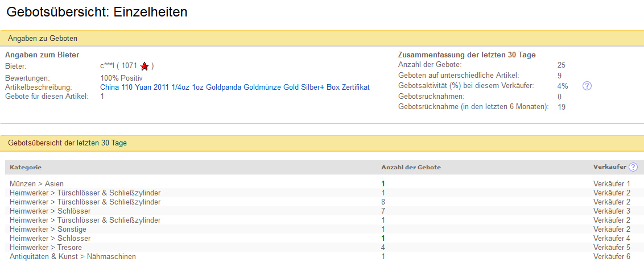Select Antiquitäten & Kunst > Nähmaschinen row
This screenshot has width=644, height=267.
click(x=73, y=256)
